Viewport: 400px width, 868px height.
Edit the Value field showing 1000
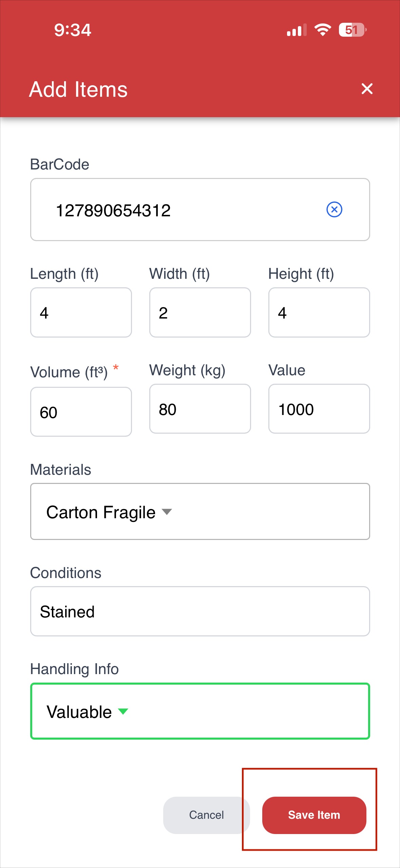(x=319, y=409)
